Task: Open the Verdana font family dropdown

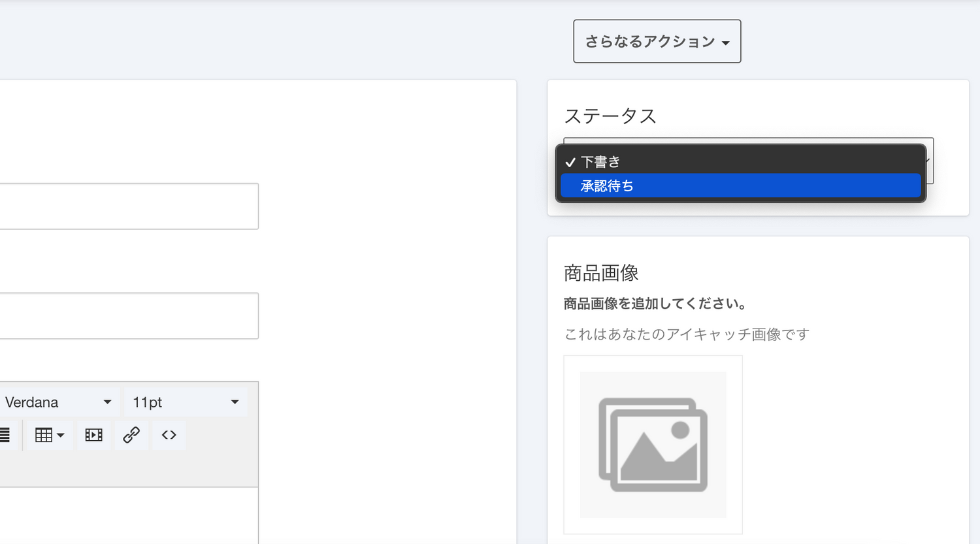Action: click(59, 402)
